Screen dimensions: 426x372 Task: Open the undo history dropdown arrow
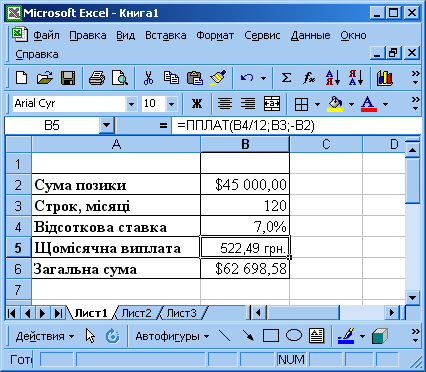click(x=263, y=78)
